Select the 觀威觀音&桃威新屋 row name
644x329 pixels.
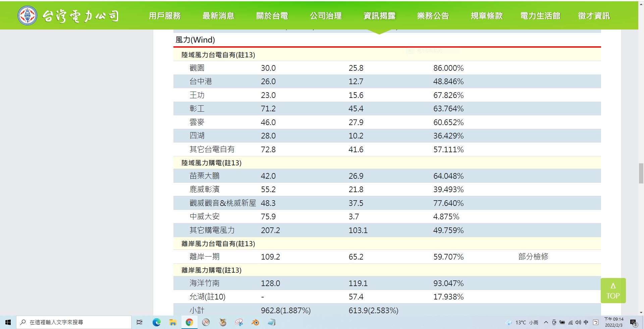223,203
